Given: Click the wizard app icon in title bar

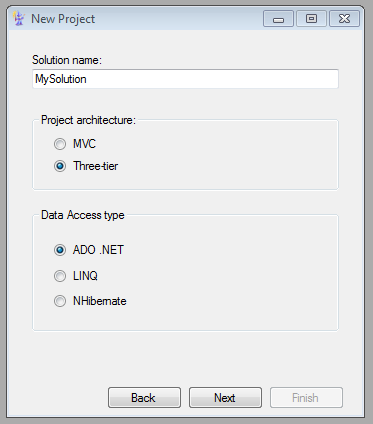Looking at the screenshot, I should tap(19, 19).
